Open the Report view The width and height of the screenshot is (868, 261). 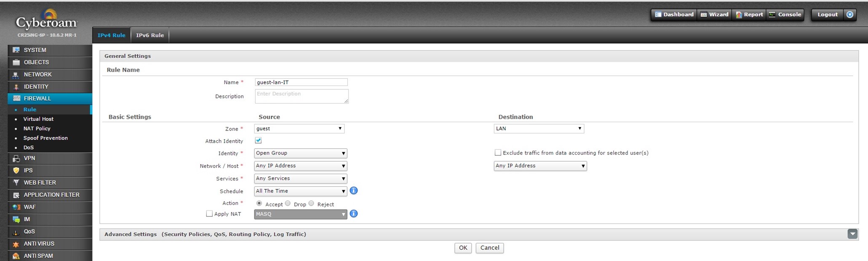pos(749,14)
